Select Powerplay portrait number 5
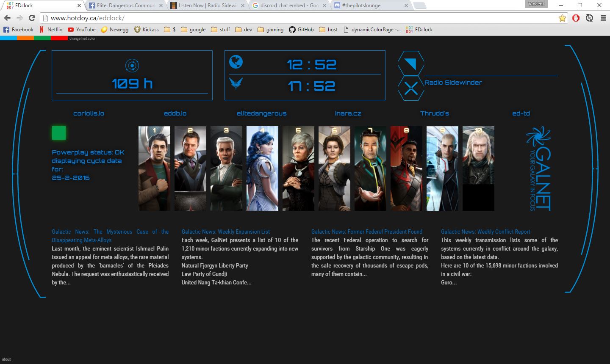Image resolution: width=610 pixels, height=364 pixels. point(298,168)
